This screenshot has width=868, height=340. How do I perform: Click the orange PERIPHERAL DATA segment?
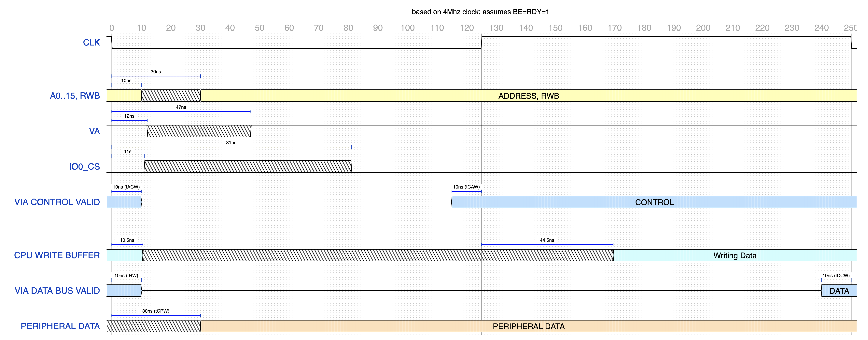click(528, 326)
